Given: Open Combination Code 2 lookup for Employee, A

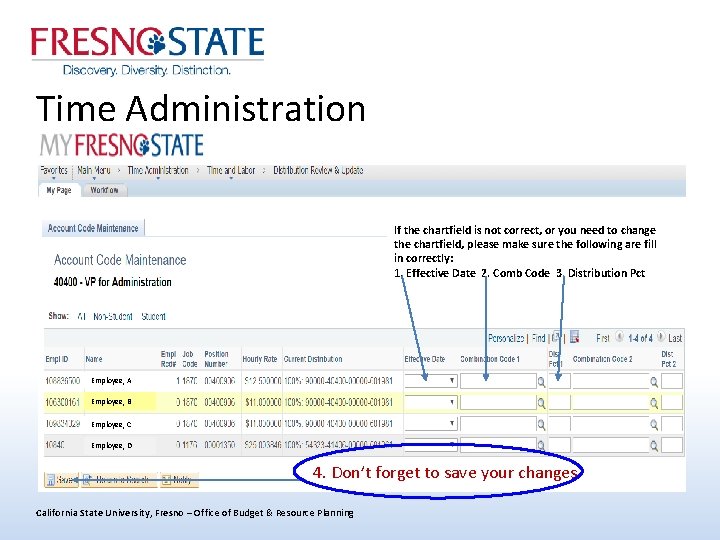Looking at the screenshot, I should point(654,382).
